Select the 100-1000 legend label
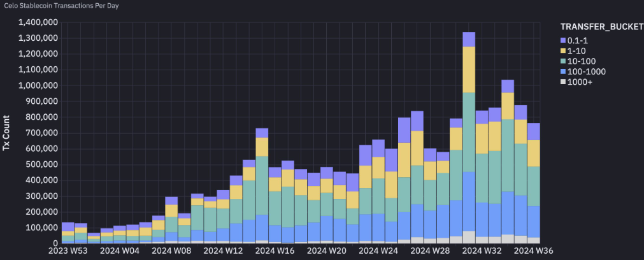 tap(586, 72)
